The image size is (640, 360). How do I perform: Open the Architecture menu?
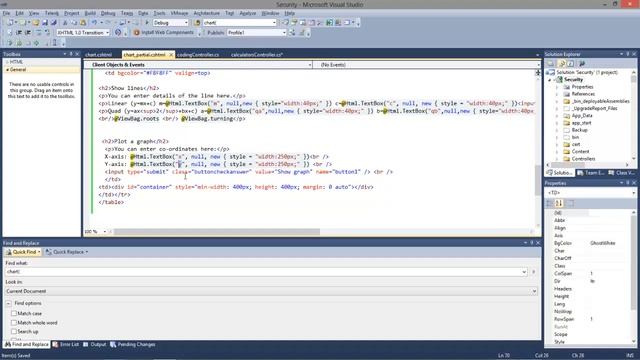click(207, 13)
